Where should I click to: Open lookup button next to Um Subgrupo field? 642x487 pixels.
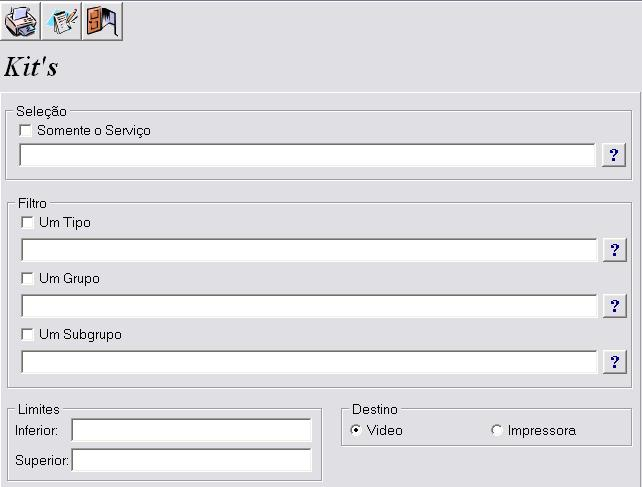tap(614, 362)
